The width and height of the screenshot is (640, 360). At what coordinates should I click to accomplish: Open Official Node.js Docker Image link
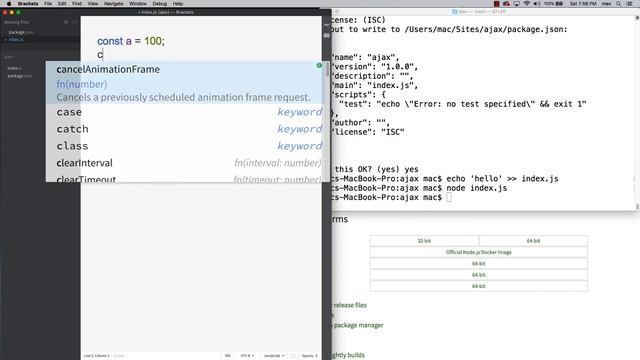[479, 252]
